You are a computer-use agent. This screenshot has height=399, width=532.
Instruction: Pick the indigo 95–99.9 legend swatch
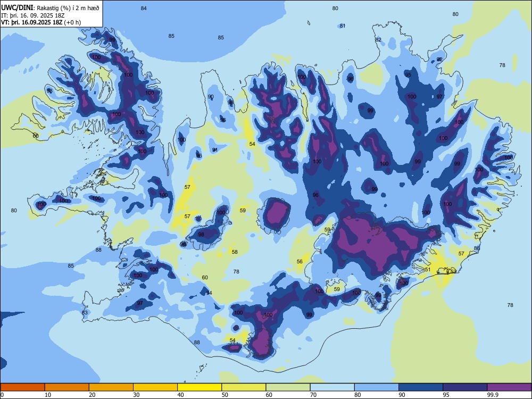(x=465, y=387)
